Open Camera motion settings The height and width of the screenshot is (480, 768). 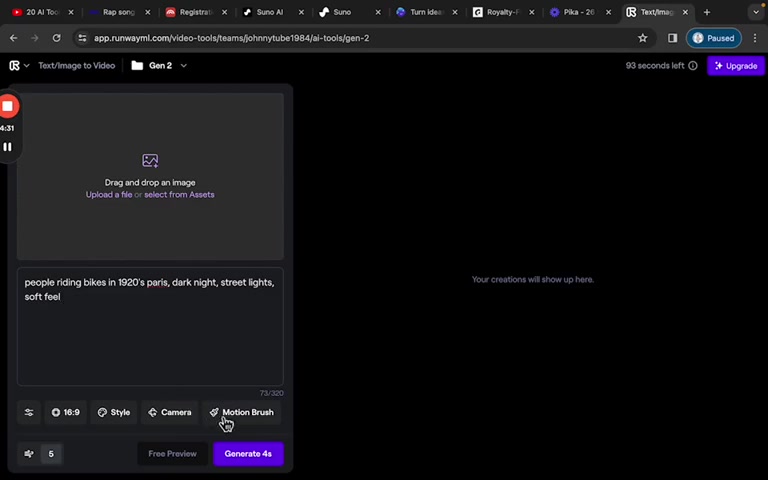click(x=170, y=412)
